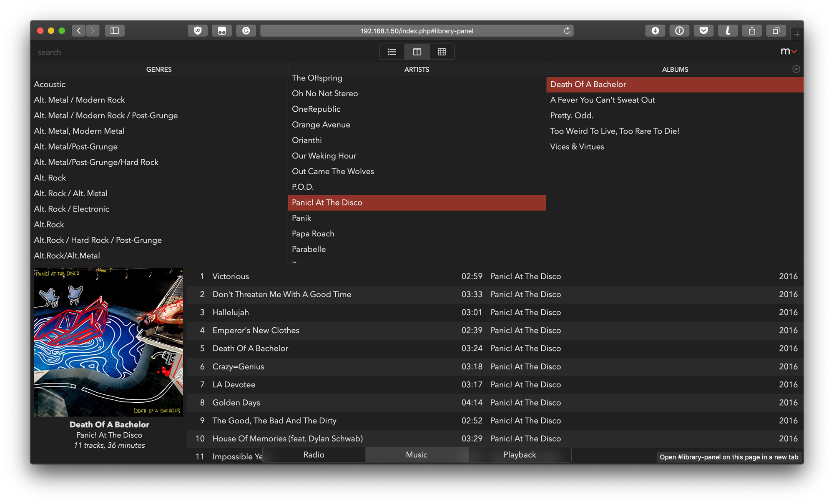Open the uBlock shield extension icon
The height and width of the screenshot is (504, 834).
[x=198, y=30]
